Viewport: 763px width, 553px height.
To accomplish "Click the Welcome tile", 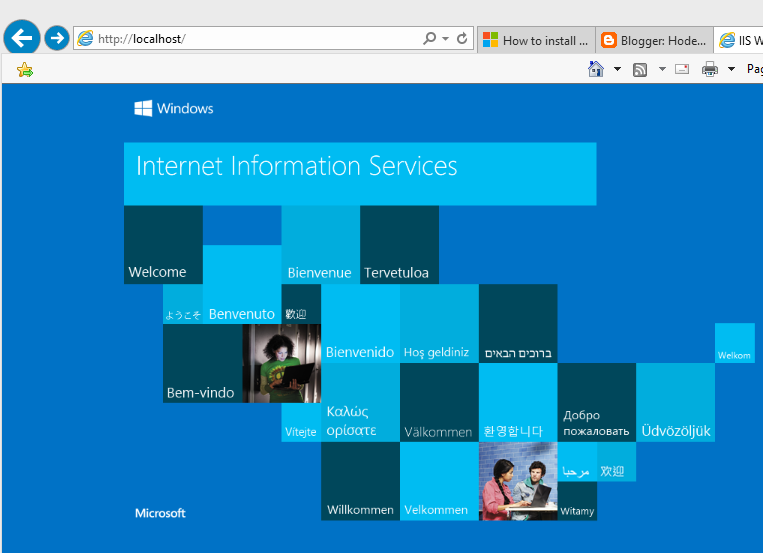I will tap(164, 245).
